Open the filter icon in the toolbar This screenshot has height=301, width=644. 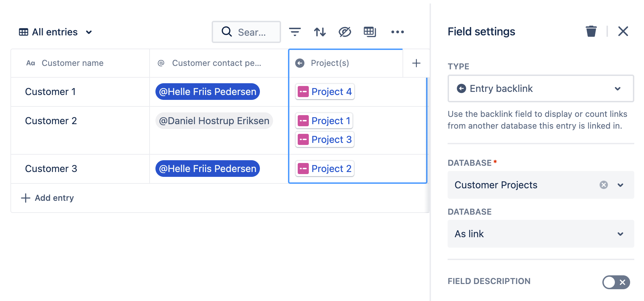[295, 32]
